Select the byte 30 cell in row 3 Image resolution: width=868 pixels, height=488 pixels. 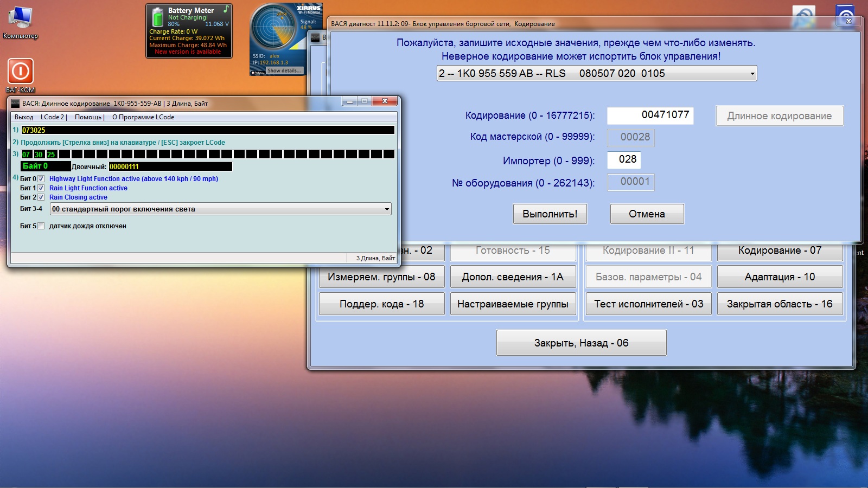[x=39, y=155]
